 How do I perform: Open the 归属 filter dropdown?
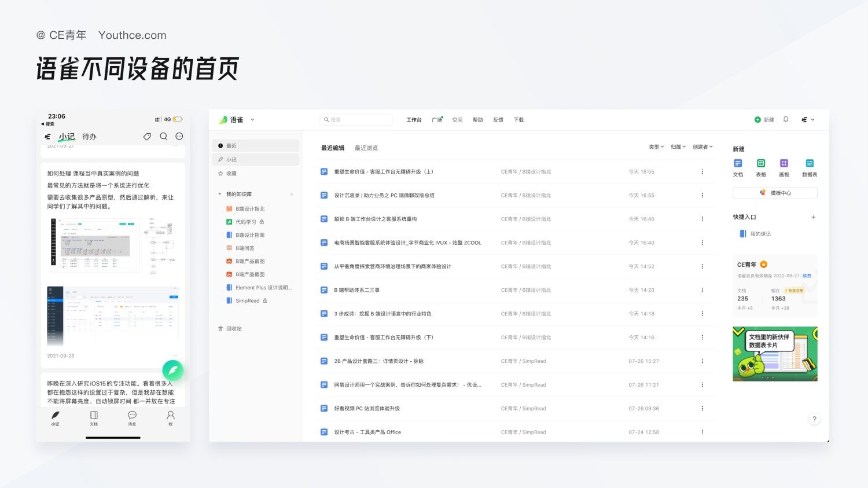[678, 147]
